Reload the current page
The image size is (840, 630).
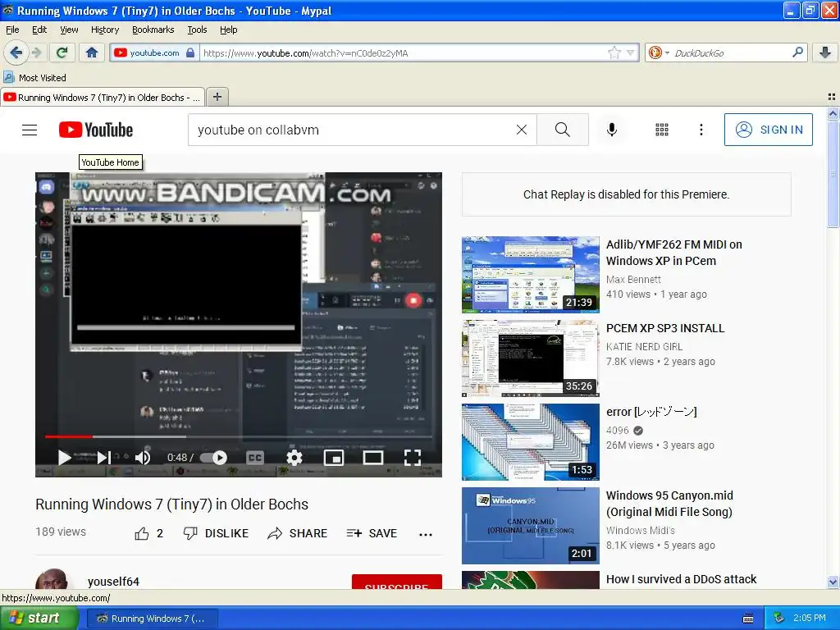pyautogui.click(x=62, y=52)
